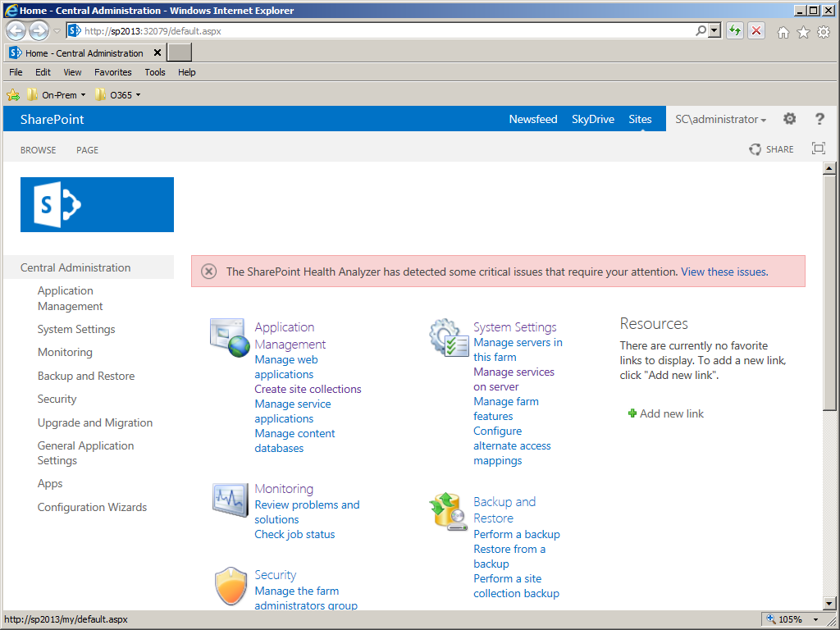Open the Favorites menu

click(113, 72)
